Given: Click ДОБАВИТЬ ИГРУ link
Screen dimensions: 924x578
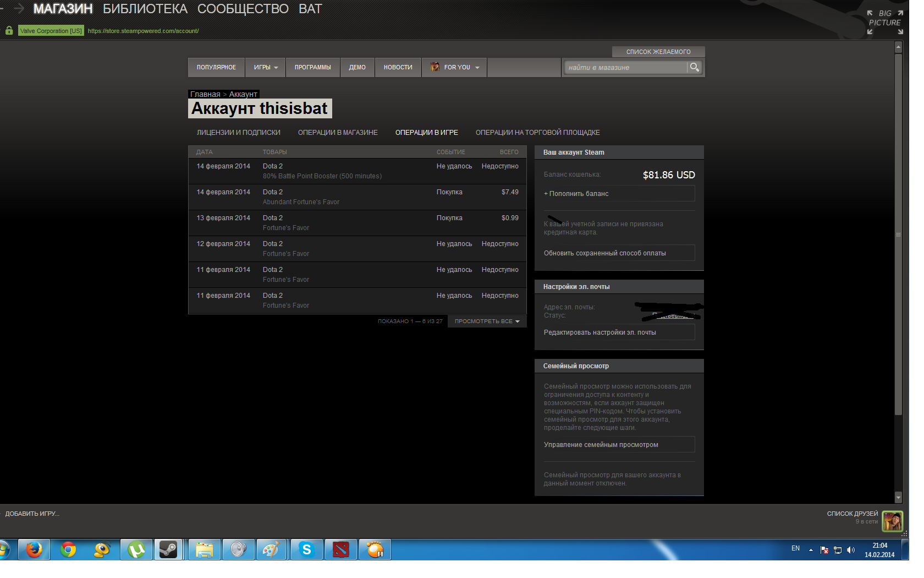Looking at the screenshot, I should [32, 514].
